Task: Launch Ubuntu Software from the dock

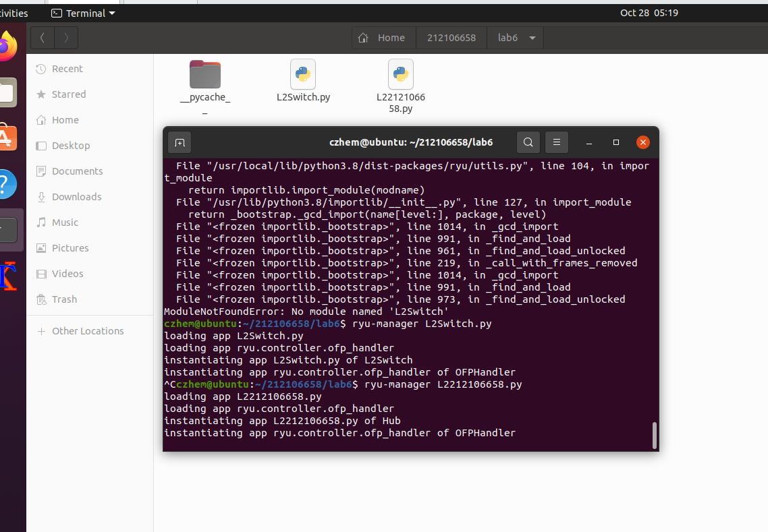Action: 8,138
